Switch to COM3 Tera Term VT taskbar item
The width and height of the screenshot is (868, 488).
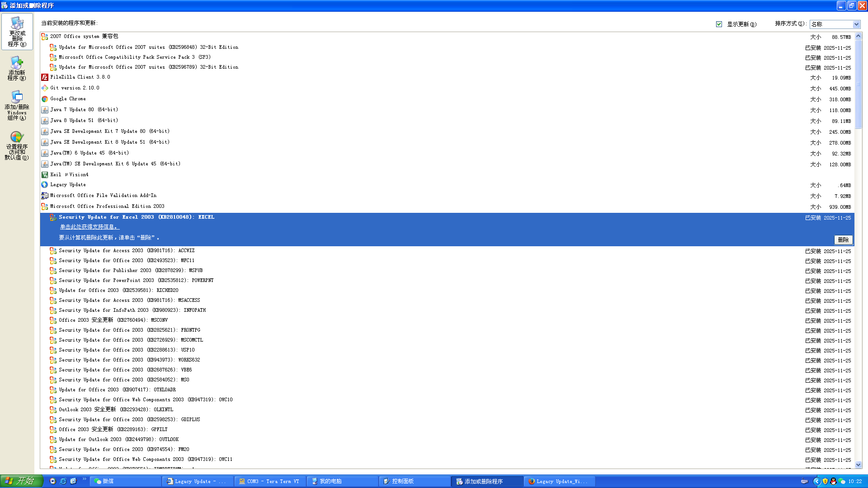point(270,482)
